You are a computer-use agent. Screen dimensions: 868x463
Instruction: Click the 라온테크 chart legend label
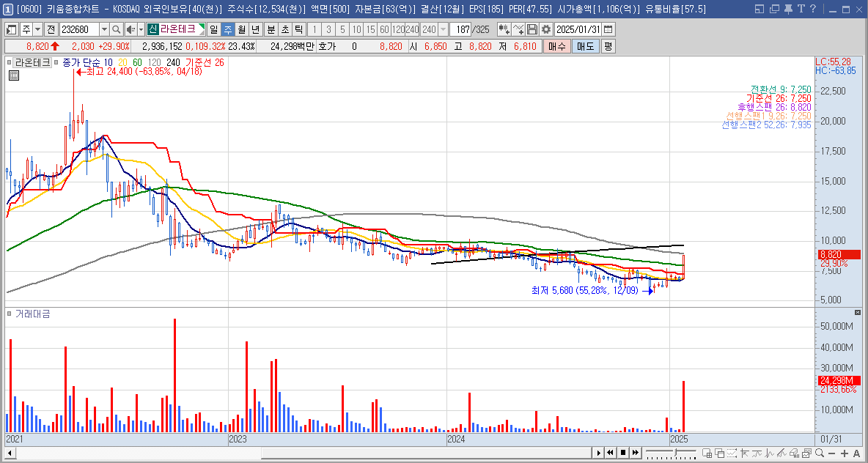click(x=33, y=62)
